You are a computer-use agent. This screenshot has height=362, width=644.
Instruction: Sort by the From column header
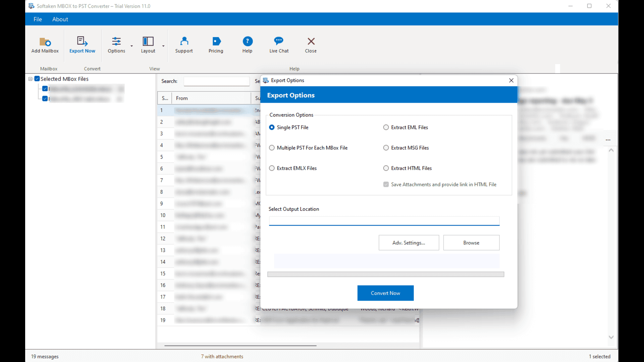pos(211,98)
